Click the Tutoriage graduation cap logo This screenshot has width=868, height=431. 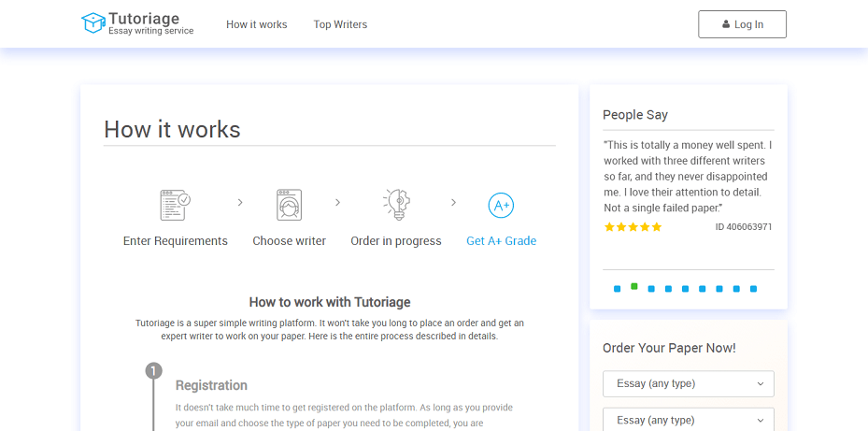(x=93, y=22)
